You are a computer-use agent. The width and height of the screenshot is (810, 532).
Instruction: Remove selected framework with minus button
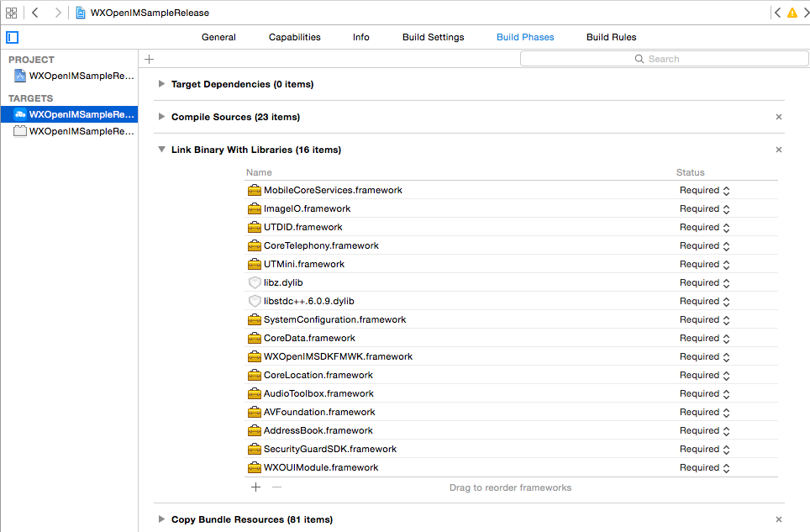pyautogui.click(x=277, y=487)
